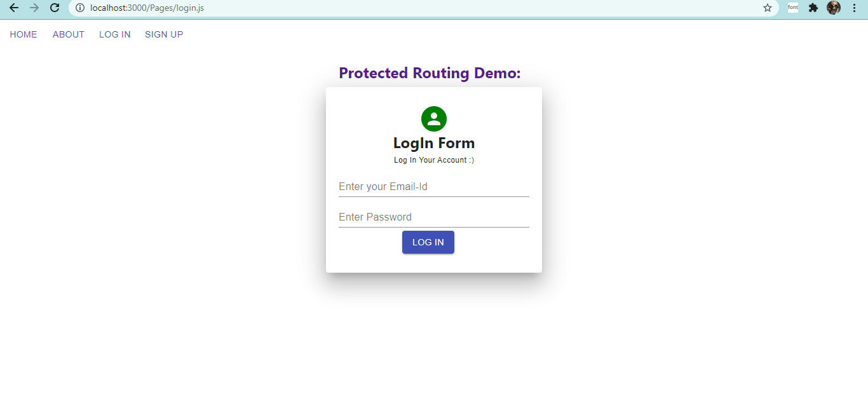Reload the page

55,8
